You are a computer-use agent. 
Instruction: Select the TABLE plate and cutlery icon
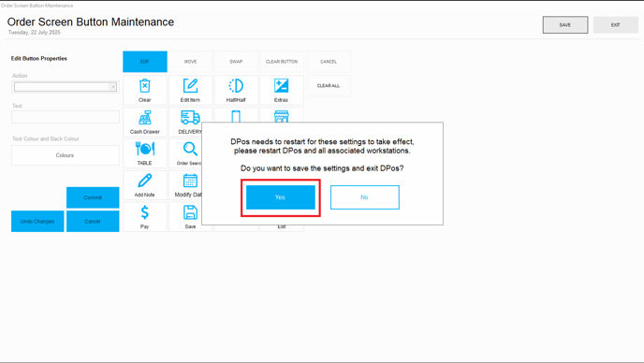coord(144,149)
